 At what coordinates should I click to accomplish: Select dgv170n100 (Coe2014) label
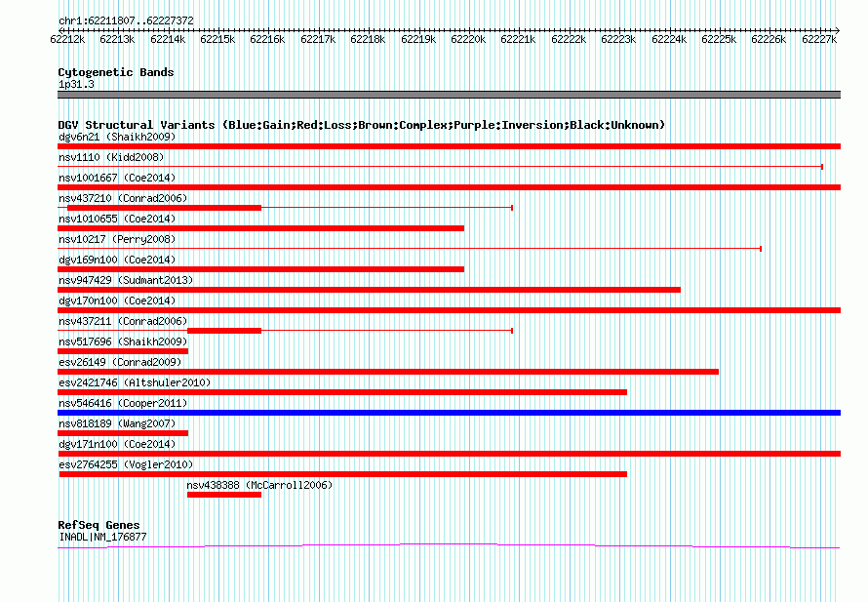(117, 301)
